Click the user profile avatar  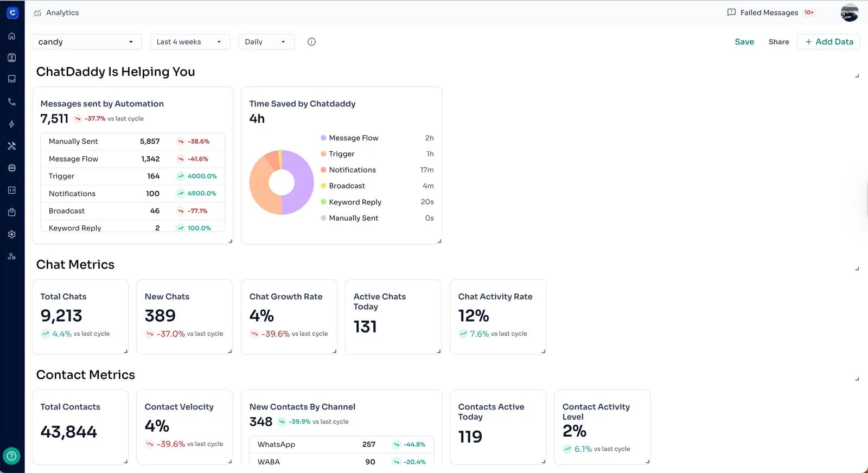849,12
